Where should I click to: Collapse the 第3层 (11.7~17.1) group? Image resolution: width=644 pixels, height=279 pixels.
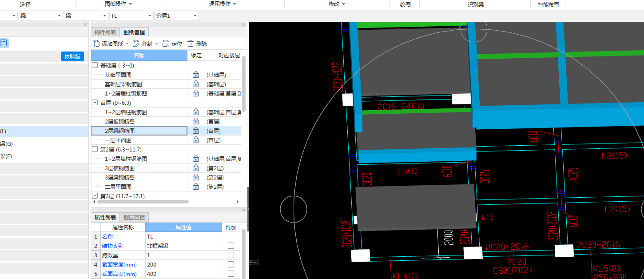[95, 196]
